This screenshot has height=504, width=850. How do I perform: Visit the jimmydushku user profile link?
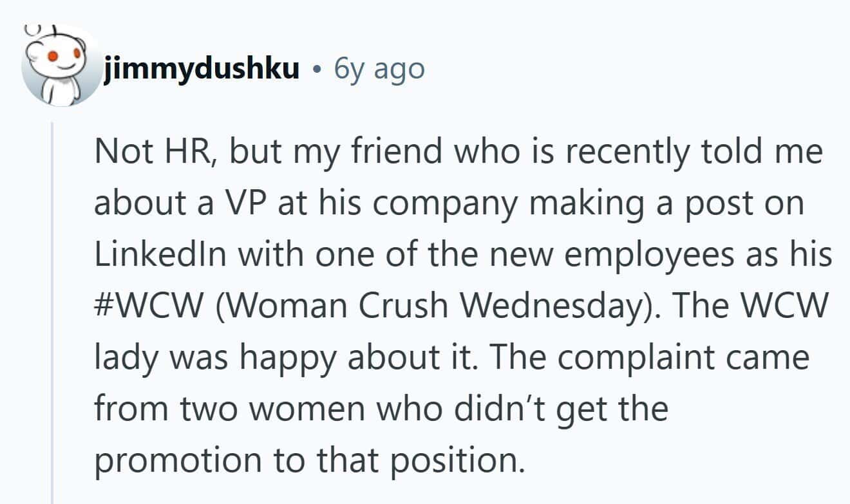202,68
